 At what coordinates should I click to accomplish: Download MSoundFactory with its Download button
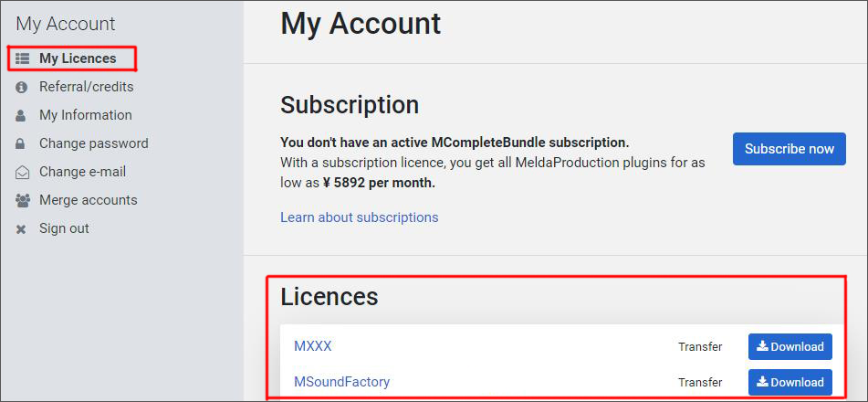pos(790,383)
